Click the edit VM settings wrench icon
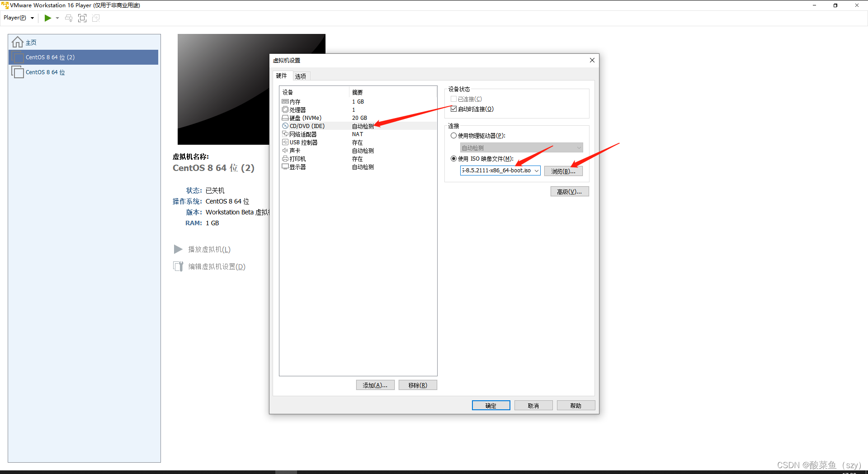This screenshot has width=868, height=474. [178, 266]
